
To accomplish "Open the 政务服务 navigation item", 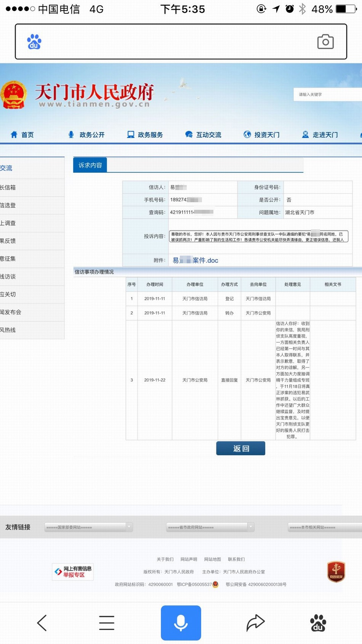I will point(150,135).
